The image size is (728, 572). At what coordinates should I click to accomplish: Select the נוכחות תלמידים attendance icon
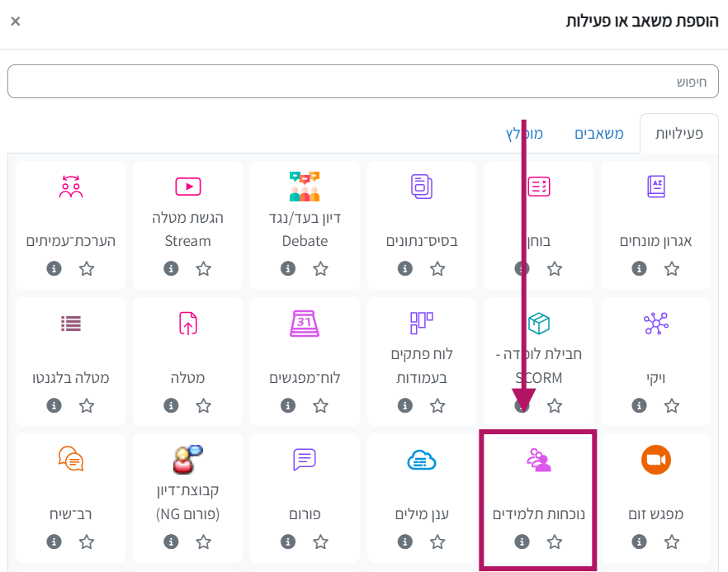coord(538,460)
